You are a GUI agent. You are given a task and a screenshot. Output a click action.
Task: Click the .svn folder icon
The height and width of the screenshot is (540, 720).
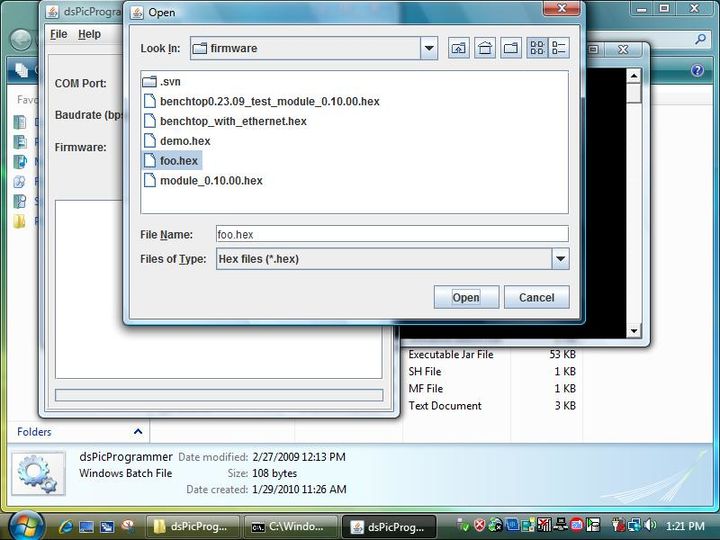click(150, 81)
